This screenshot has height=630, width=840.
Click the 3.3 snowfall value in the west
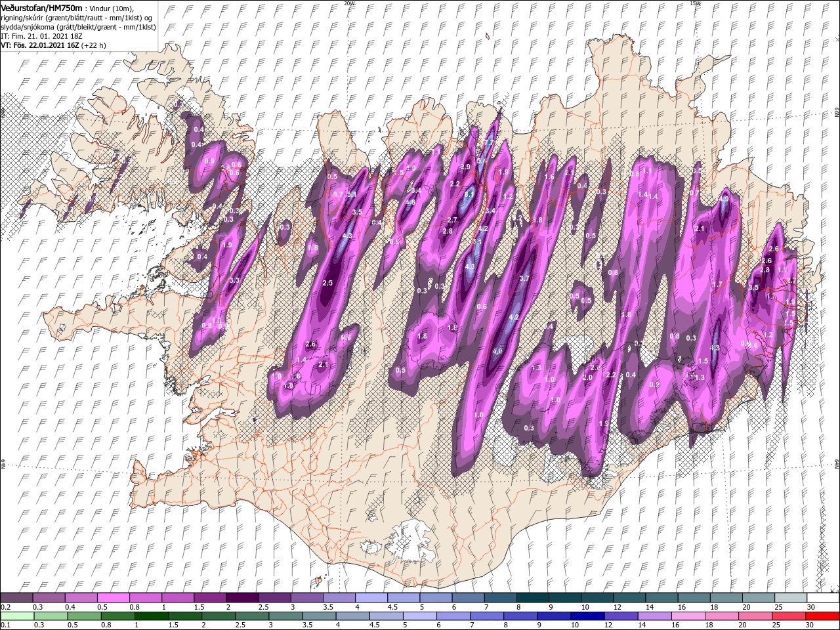tap(234, 281)
